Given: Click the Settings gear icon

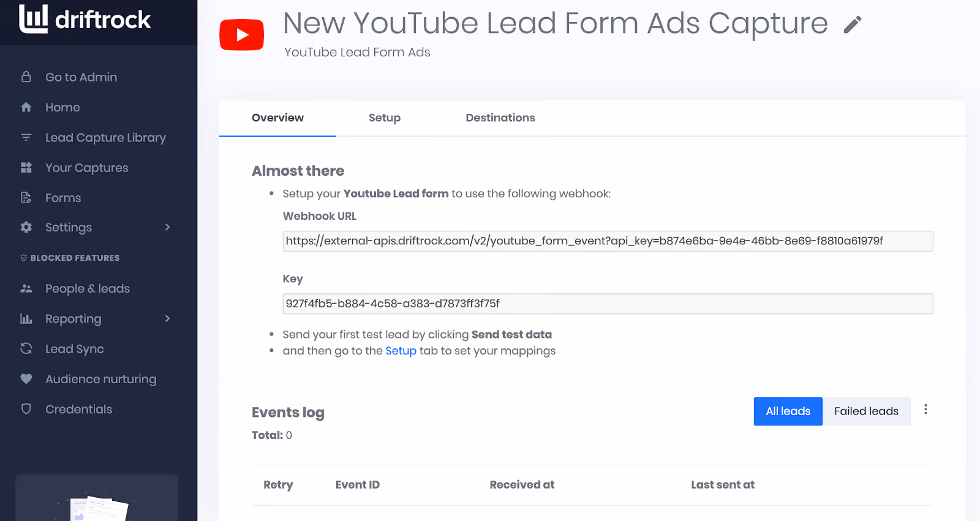Looking at the screenshot, I should click(x=26, y=227).
